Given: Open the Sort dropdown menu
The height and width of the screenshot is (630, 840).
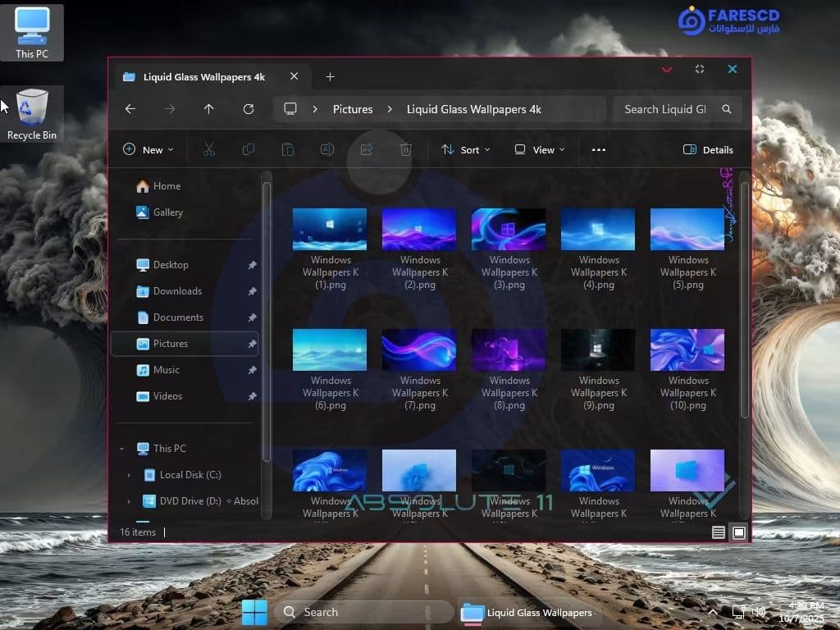Looking at the screenshot, I should [x=465, y=149].
